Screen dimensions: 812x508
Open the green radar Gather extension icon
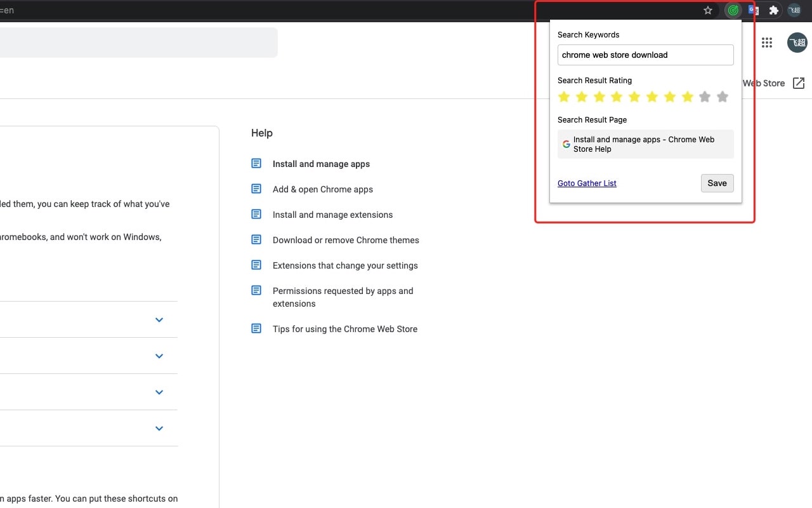coord(733,10)
